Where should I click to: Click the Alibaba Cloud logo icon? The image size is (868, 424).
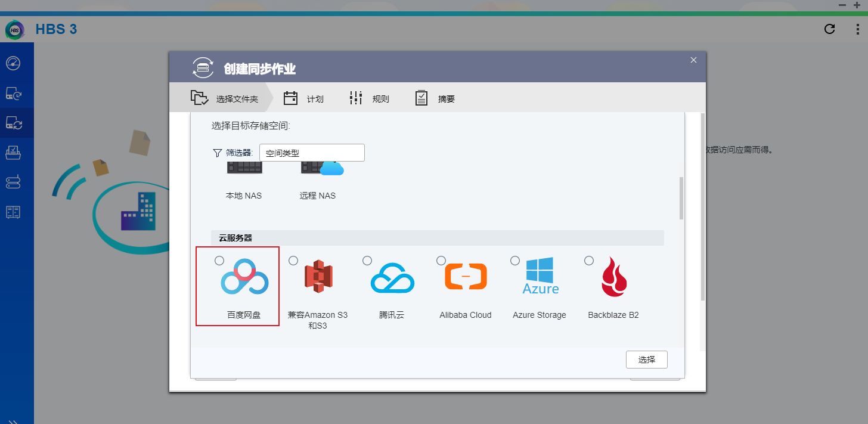pyautogui.click(x=466, y=277)
